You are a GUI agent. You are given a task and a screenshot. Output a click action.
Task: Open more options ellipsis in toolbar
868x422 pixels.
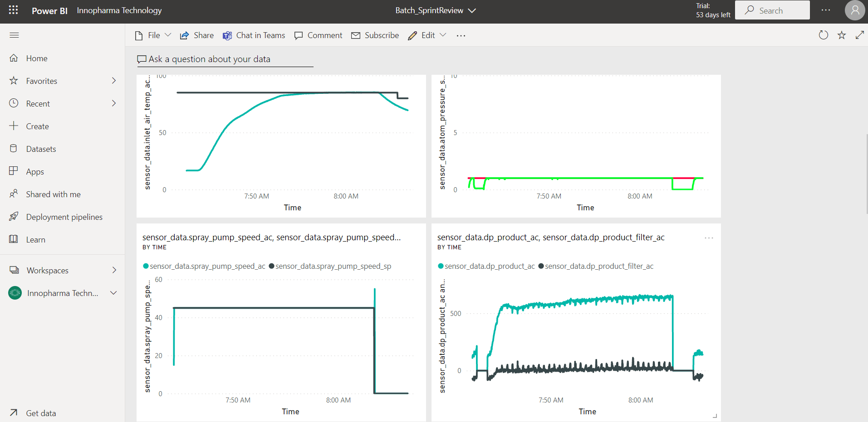461,36
